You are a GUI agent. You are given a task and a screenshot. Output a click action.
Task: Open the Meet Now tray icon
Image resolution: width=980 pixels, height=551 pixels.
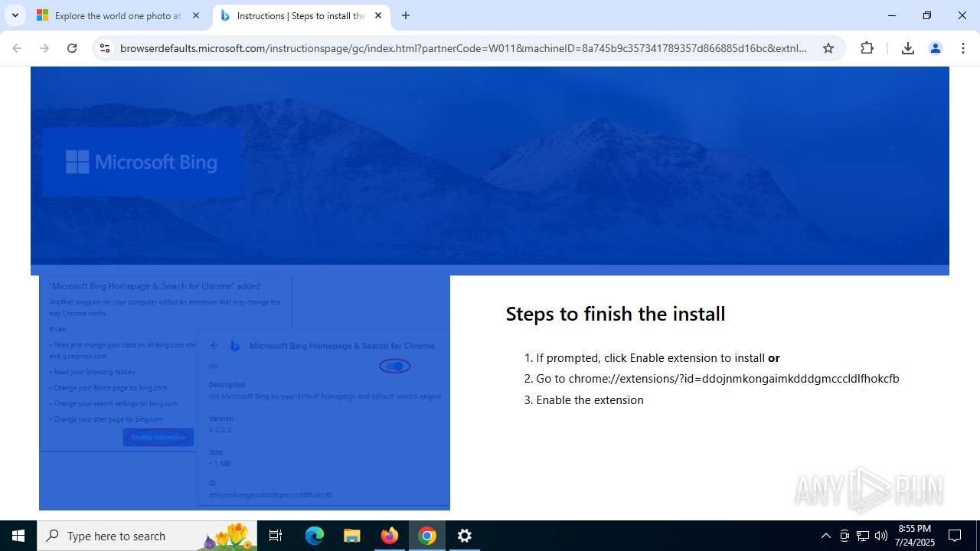pos(844,536)
